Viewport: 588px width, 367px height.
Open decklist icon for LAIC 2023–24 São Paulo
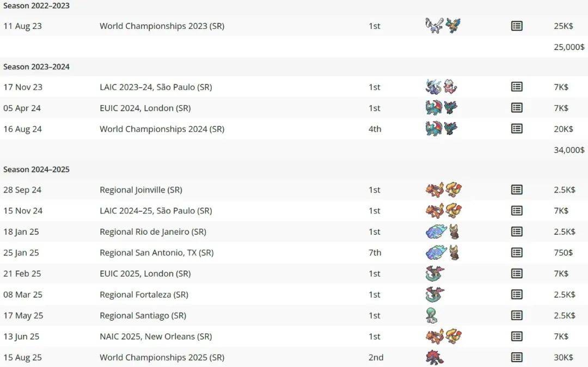tap(517, 87)
